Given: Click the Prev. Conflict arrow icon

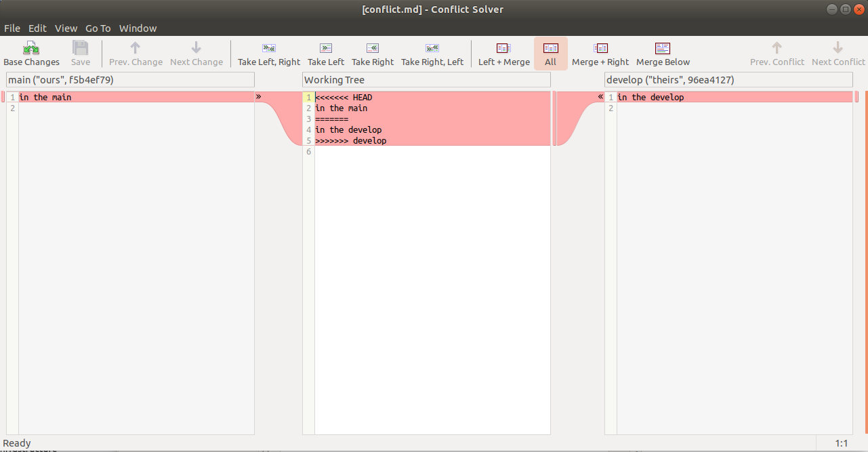Looking at the screenshot, I should [777, 48].
